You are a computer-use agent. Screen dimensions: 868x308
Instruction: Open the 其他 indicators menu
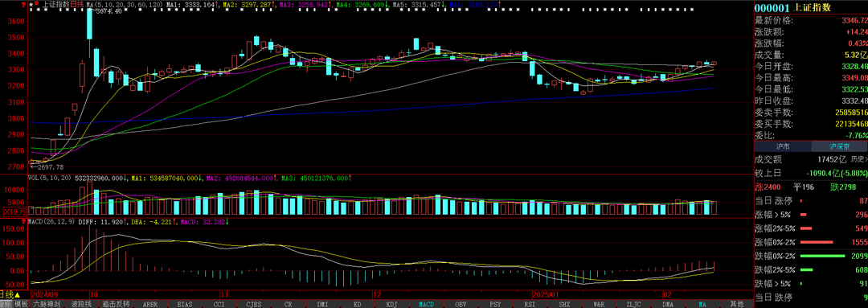click(736, 304)
